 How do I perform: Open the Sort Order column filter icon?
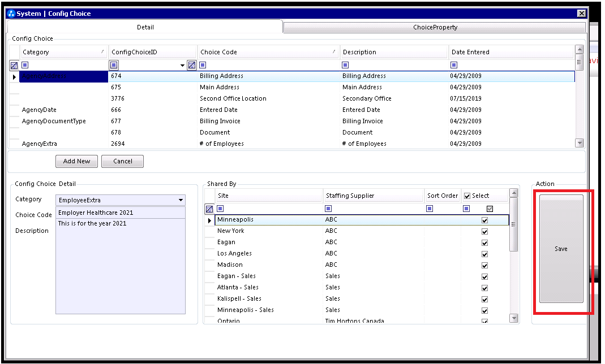point(430,209)
